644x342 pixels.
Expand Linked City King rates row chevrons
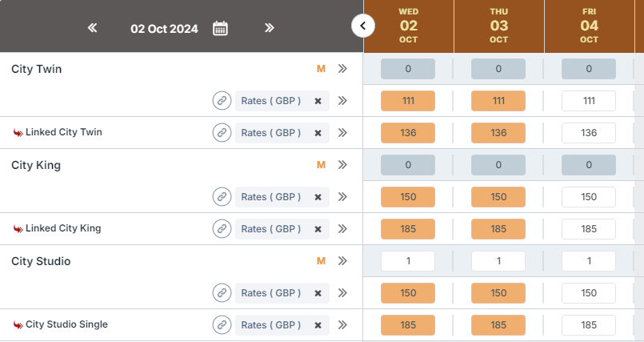point(342,229)
